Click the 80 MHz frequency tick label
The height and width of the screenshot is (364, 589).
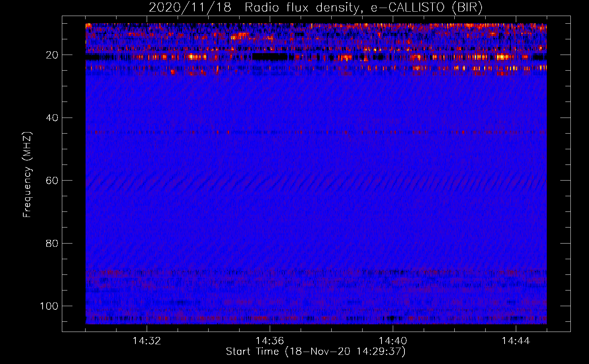(x=52, y=243)
